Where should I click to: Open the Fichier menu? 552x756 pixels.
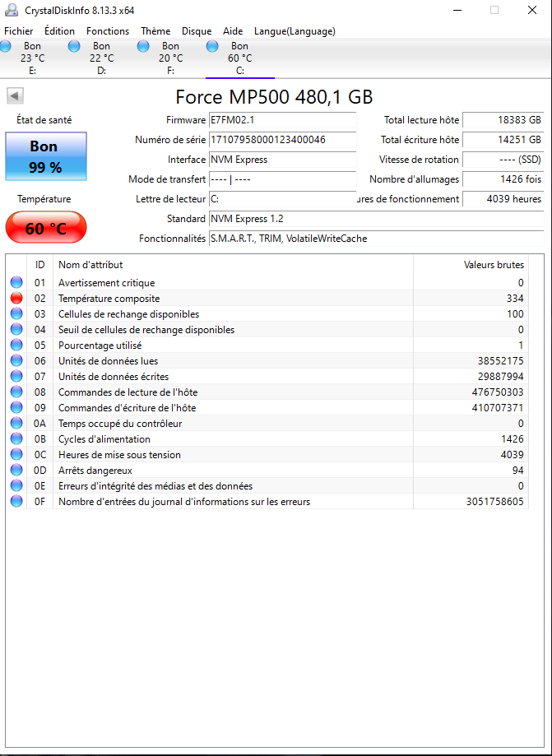pos(19,31)
